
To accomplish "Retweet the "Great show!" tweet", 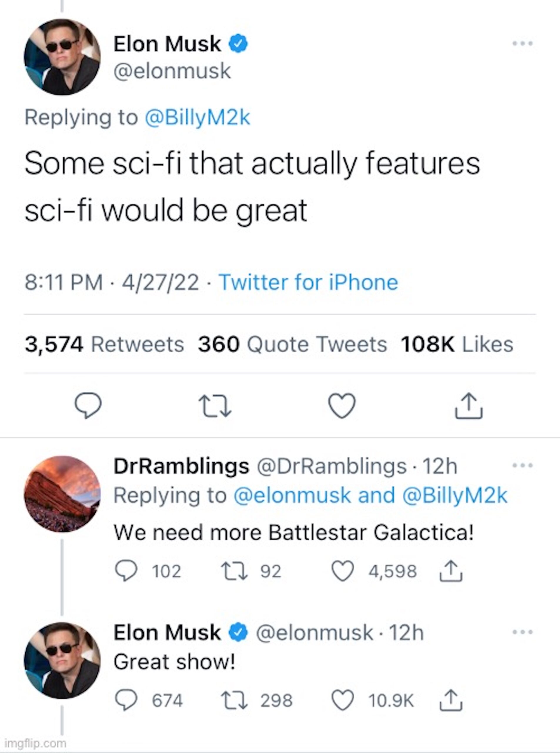I will (234, 700).
